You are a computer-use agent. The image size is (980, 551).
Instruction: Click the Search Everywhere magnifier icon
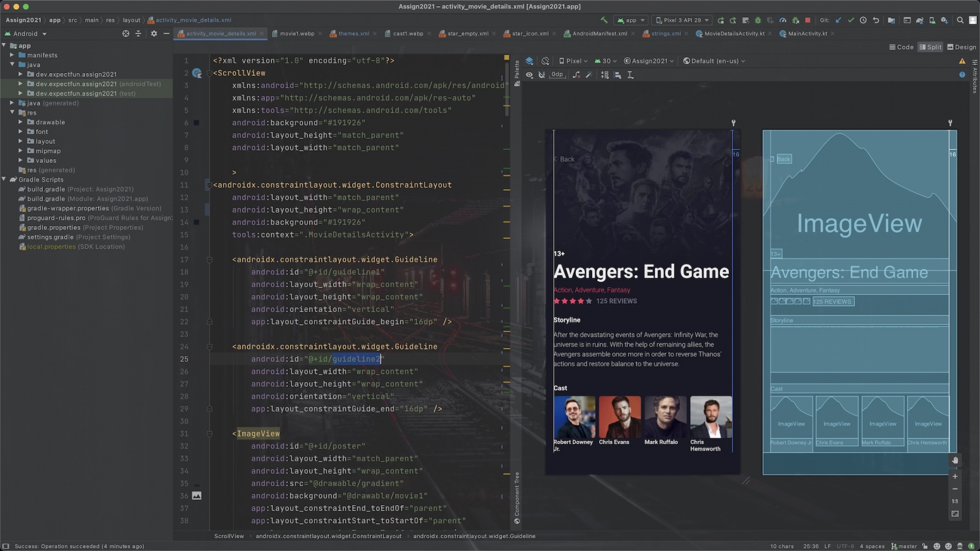click(960, 20)
